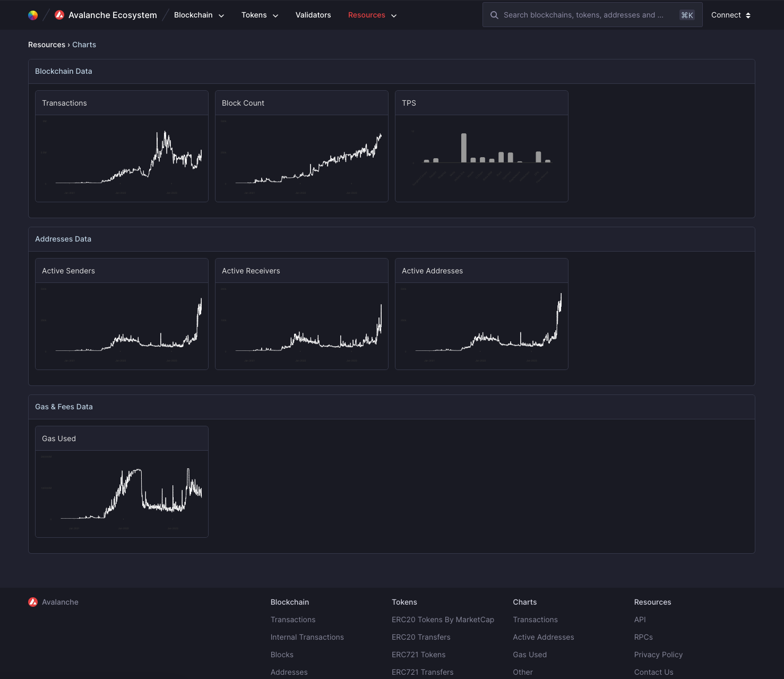Open the Active Receivers chart card
Viewport: 784px width, 679px height.
coord(301,314)
